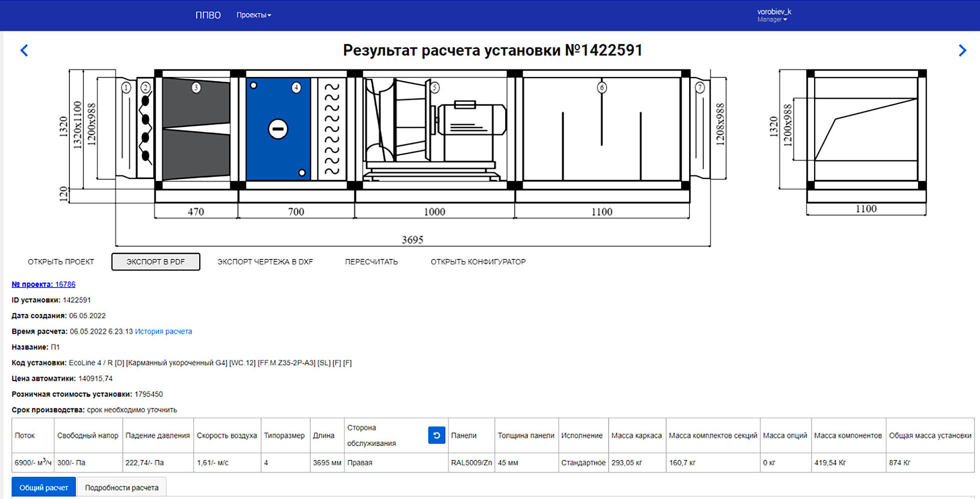Click the Открыть проект button
980x499 pixels.
click(x=61, y=261)
